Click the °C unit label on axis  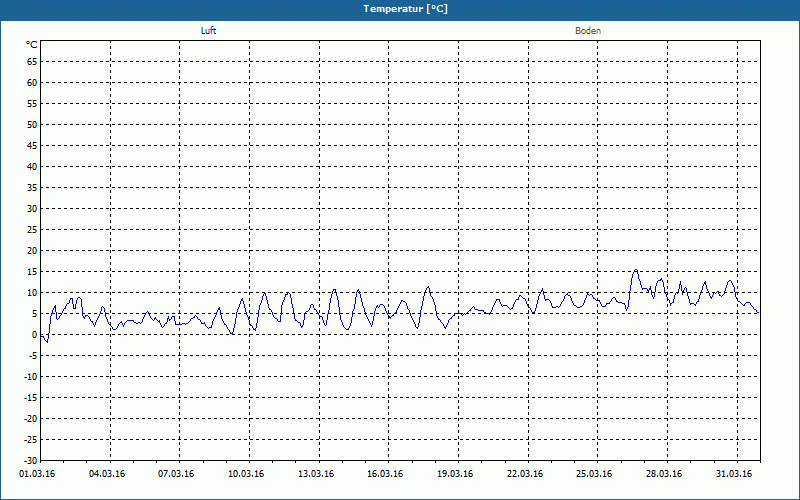32,45
